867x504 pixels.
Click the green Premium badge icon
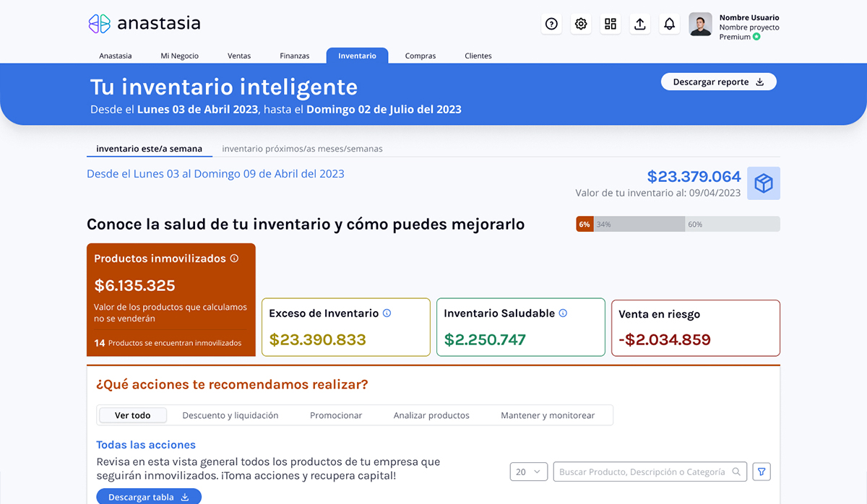[x=756, y=37]
